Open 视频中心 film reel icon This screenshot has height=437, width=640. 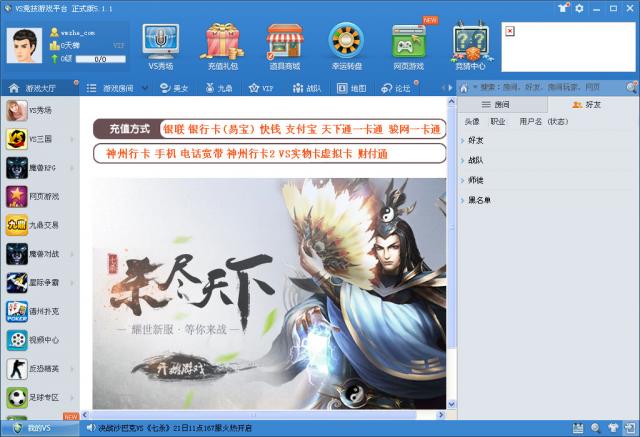tap(17, 340)
